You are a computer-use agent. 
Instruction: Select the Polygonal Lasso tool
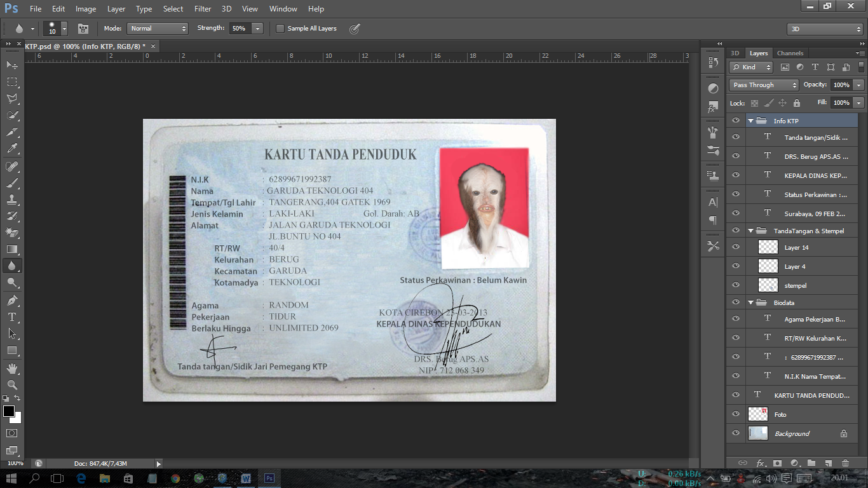pos(12,98)
